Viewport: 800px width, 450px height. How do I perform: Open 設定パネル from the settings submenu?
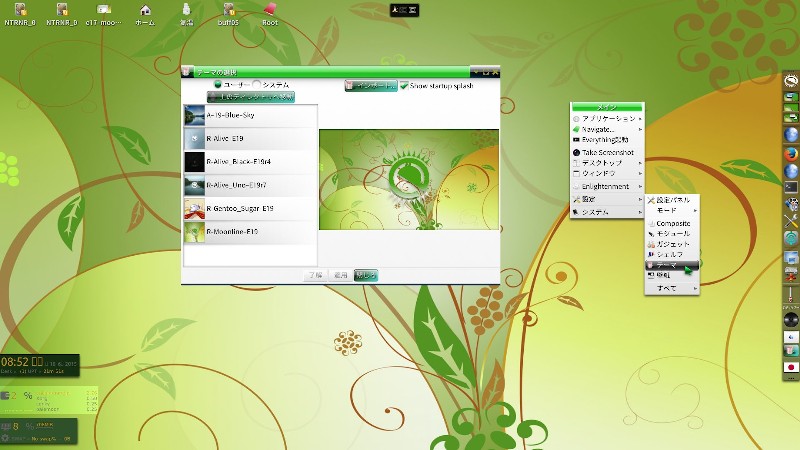pos(672,200)
